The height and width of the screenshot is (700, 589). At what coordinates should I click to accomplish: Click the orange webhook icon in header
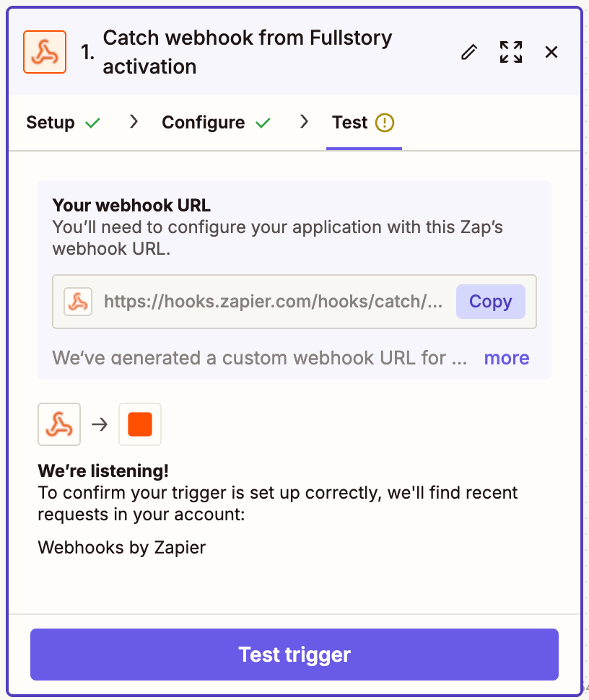45,52
